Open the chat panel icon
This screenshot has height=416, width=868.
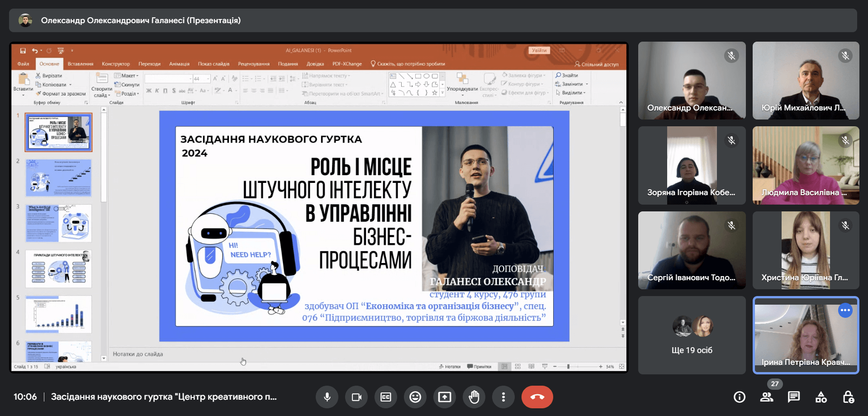(x=794, y=397)
